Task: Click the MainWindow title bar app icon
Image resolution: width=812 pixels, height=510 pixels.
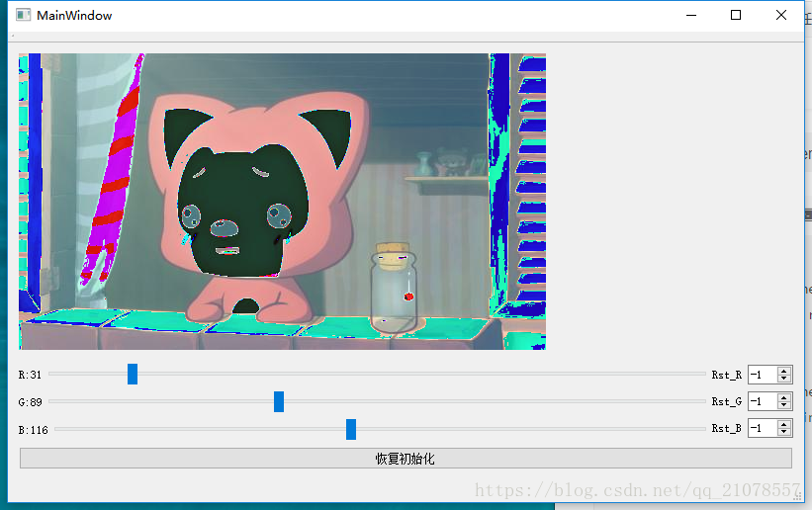Action: tap(24, 15)
